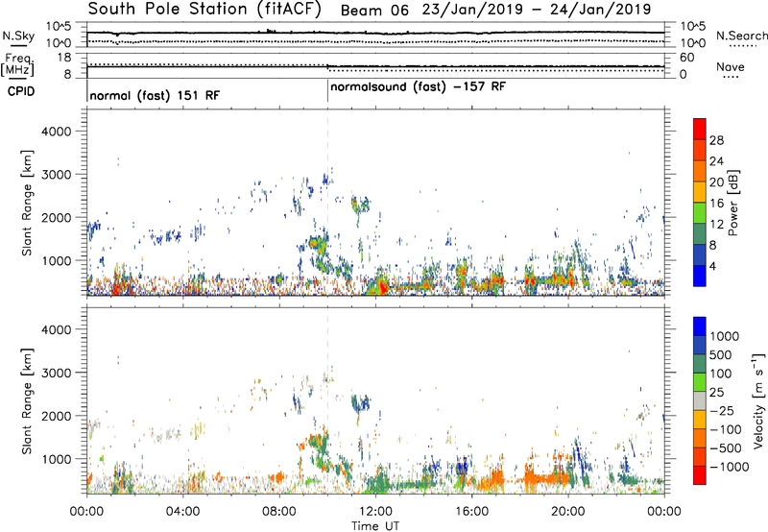Click the '16:00' time tick label
This screenshot has height=532, width=768.
point(471,512)
